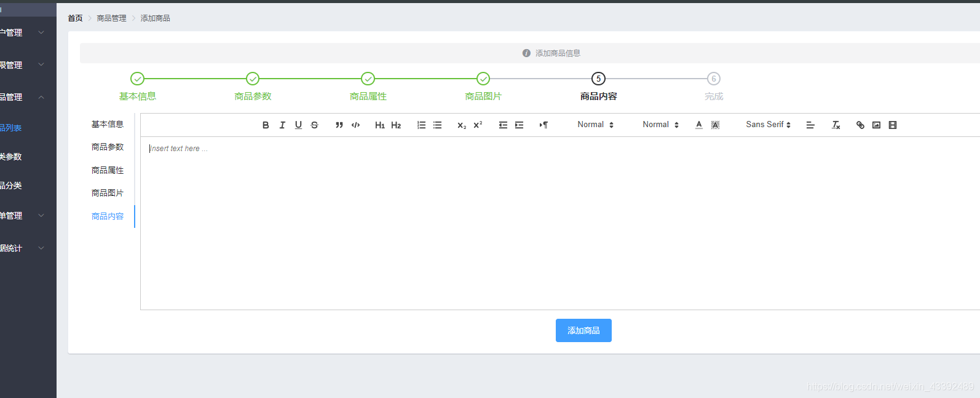
Task: Expand the 单管理 sidebar menu chevron
Action: click(x=41, y=216)
